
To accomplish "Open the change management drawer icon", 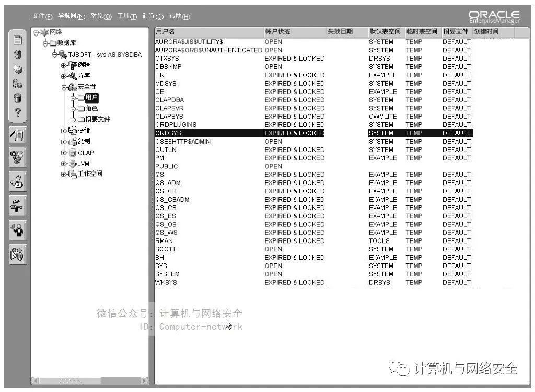I will [18, 230].
